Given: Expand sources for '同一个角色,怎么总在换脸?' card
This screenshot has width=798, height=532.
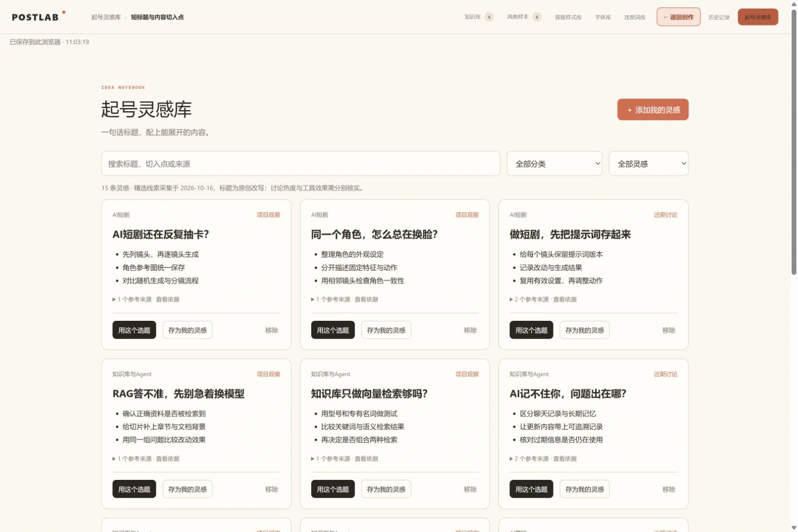Looking at the screenshot, I should coord(344,299).
